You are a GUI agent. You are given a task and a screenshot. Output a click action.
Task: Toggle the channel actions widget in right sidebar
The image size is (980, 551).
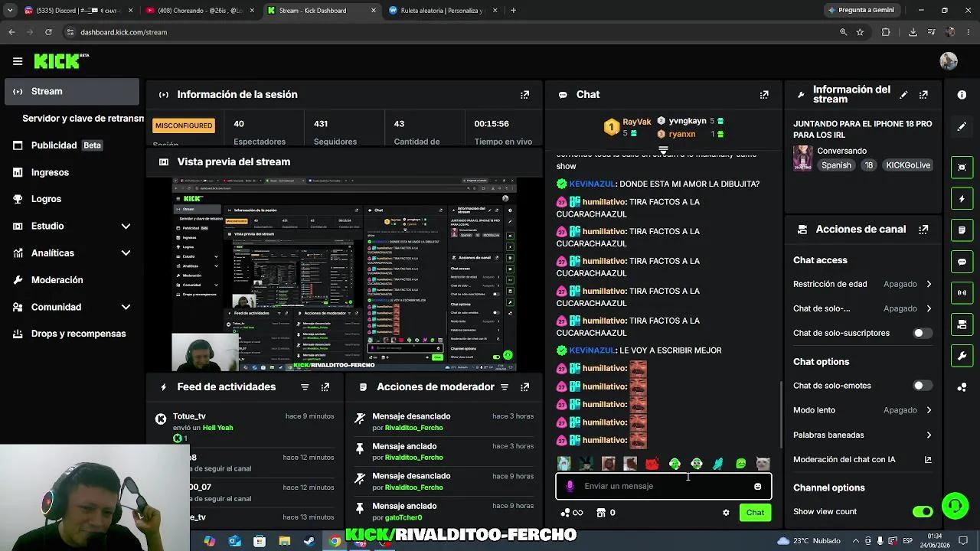pyautogui.click(x=962, y=324)
